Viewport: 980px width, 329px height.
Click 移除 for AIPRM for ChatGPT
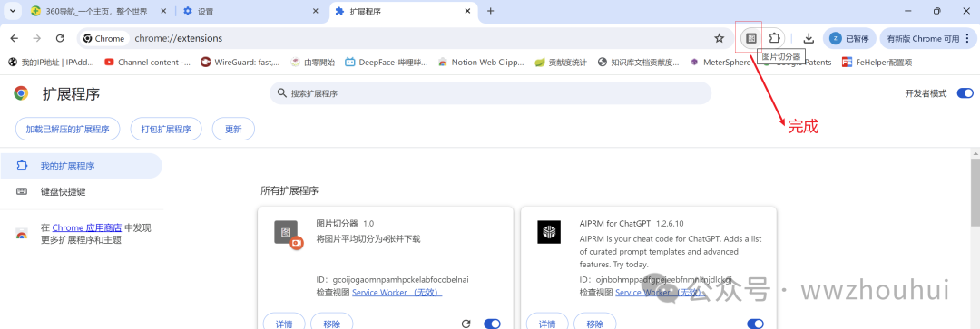[594, 324]
